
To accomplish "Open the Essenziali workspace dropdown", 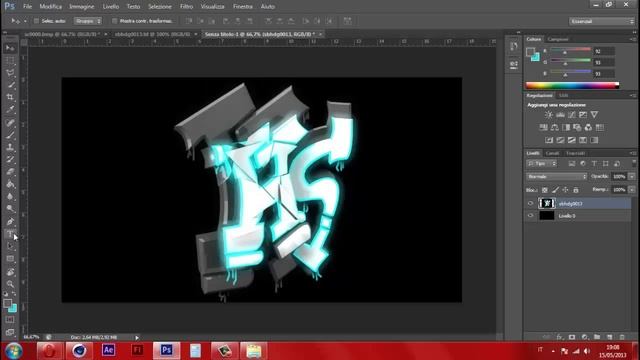I will 602,21.
